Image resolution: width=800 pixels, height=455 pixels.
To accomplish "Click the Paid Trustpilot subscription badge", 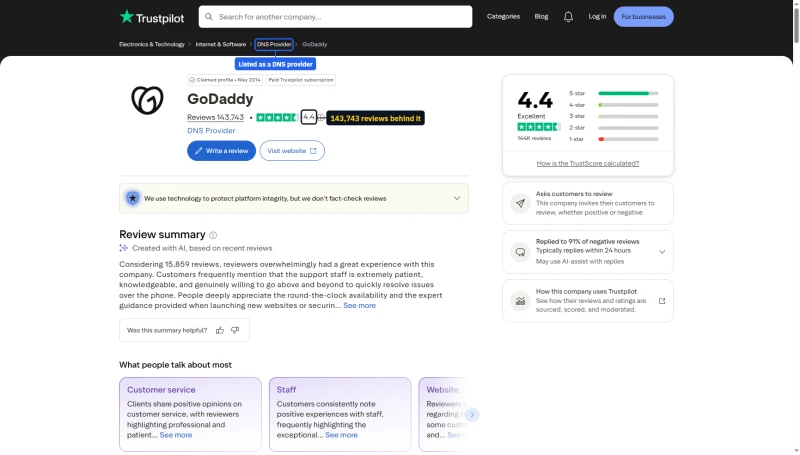I will click(x=301, y=80).
